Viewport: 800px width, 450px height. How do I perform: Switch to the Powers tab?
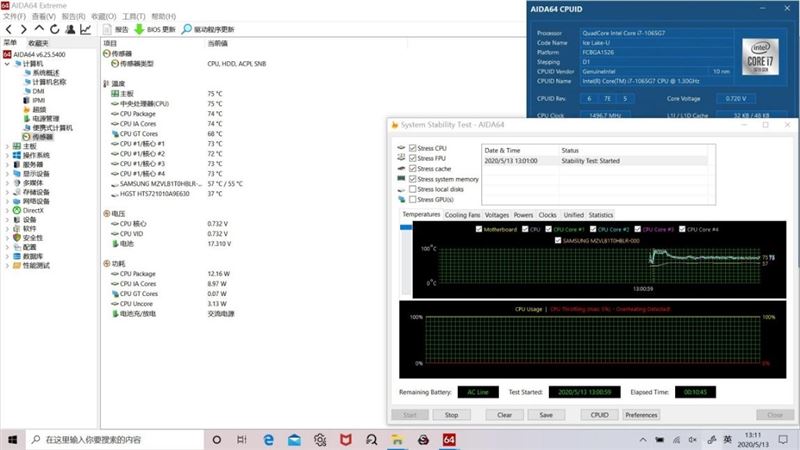(523, 215)
